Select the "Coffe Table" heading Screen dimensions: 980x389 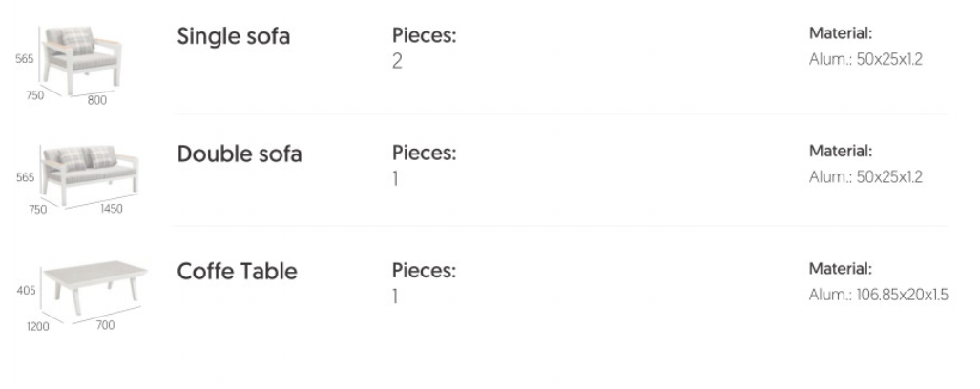(x=238, y=272)
